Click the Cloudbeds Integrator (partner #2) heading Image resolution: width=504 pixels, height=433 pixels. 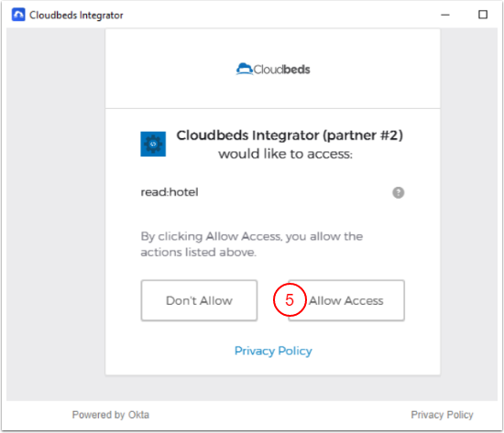[290, 135]
